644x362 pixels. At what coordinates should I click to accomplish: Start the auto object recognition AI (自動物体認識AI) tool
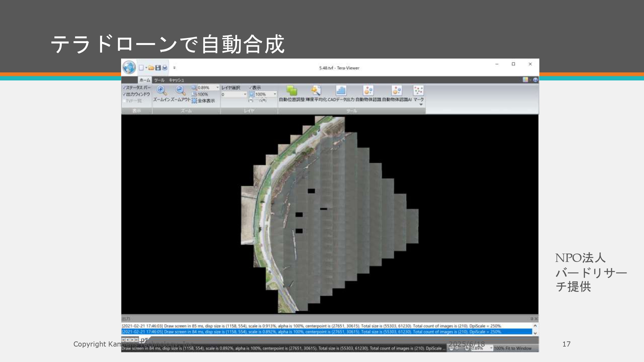click(x=397, y=91)
